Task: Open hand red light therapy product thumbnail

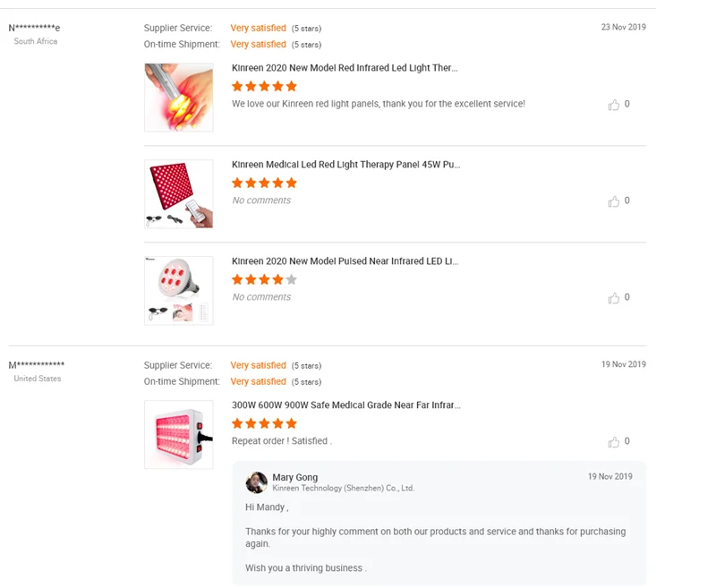Action: (179, 98)
